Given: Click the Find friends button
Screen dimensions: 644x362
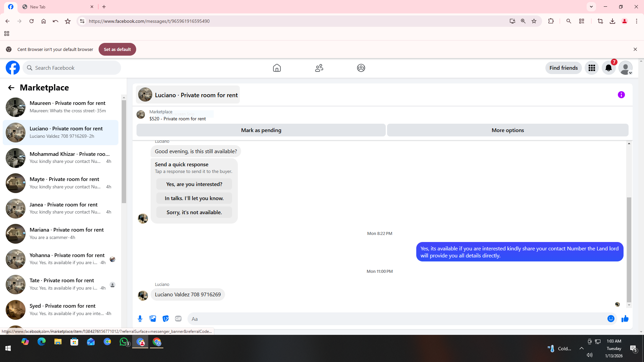Looking at the screenshot, I should [563, 68].
